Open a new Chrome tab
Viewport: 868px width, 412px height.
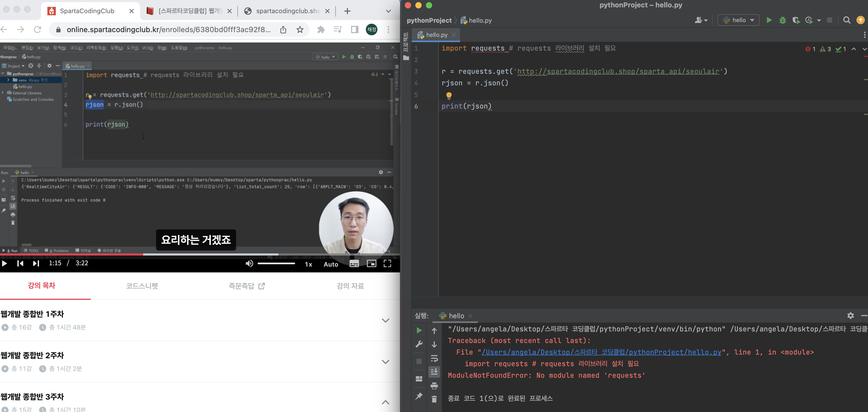point(347,11)
